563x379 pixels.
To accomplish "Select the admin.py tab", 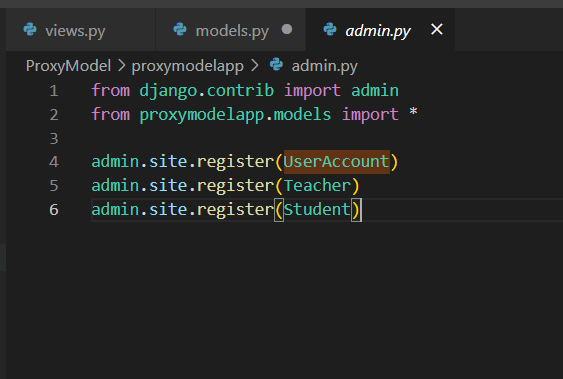I will point(380,30).
